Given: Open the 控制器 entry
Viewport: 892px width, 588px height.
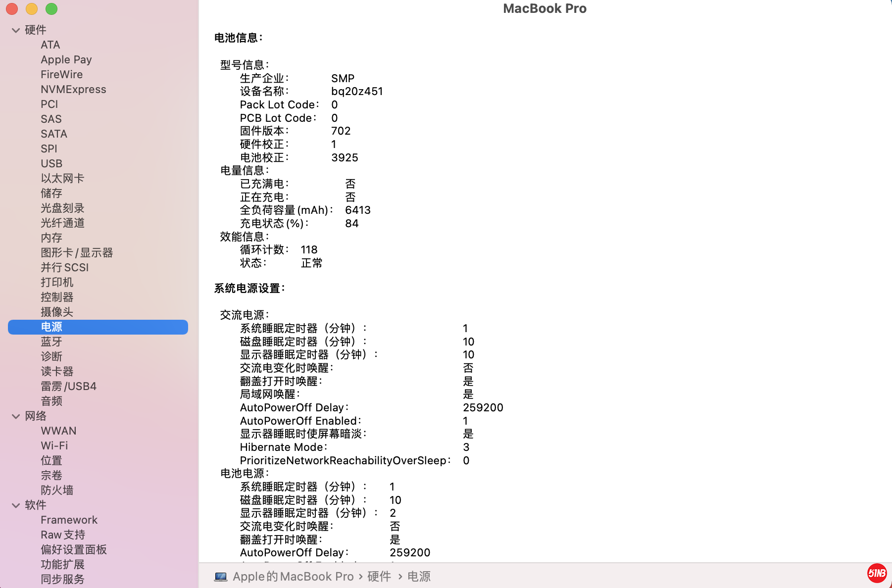Looking at the screenshot, I should (57, 297).
